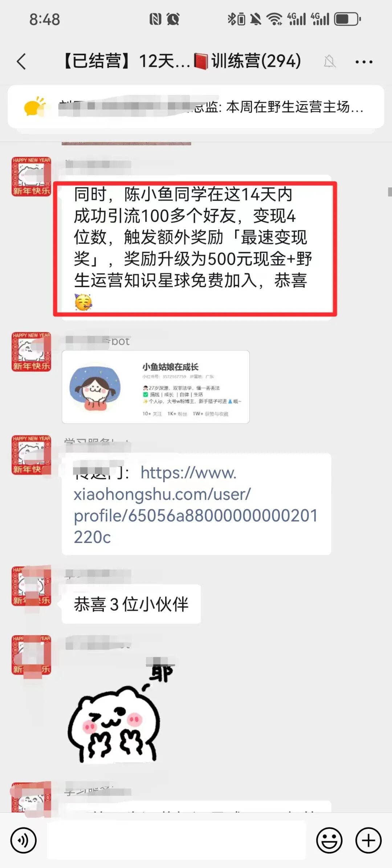Open the plus attachments menu
392x868 pixels.
[368, 840]
